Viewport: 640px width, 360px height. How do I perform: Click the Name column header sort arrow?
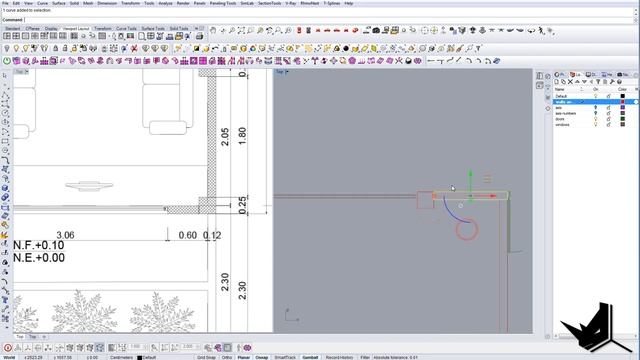tap(582, 89)
